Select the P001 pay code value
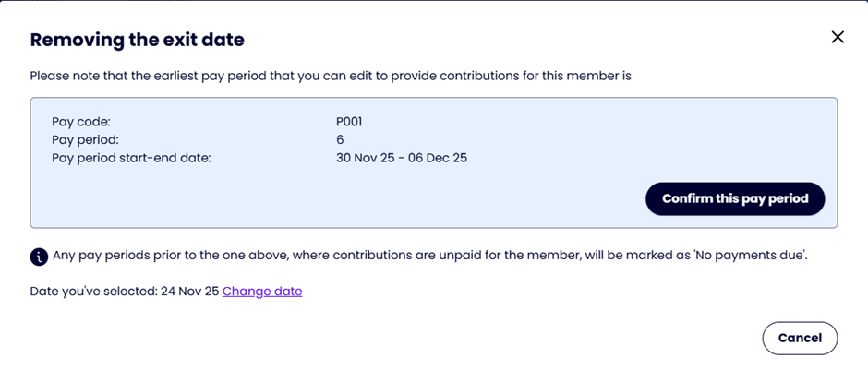 coord(352,121)
